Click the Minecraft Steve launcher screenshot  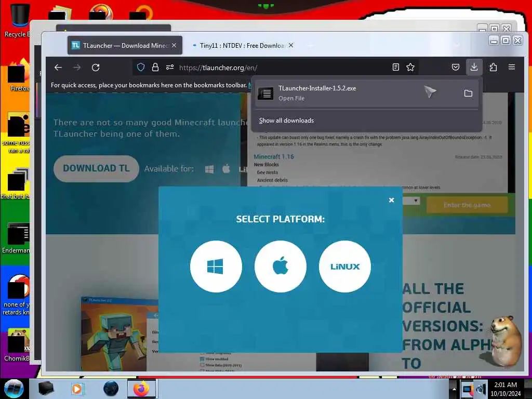click(x=119, y=334)
